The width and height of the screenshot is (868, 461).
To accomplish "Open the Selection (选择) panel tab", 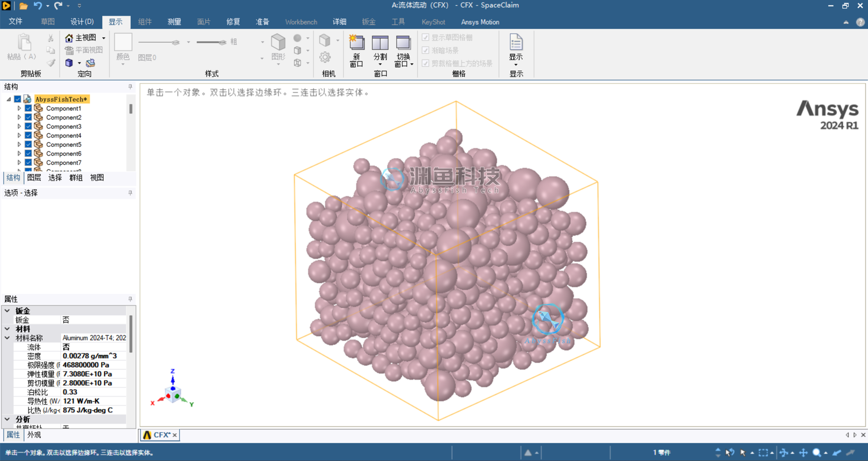I will coord(55,177).
